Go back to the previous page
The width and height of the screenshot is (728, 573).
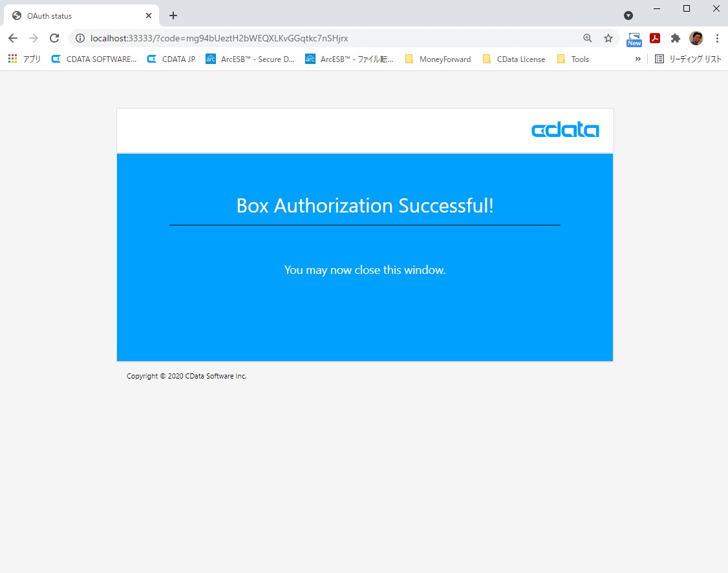pos(13,38)
